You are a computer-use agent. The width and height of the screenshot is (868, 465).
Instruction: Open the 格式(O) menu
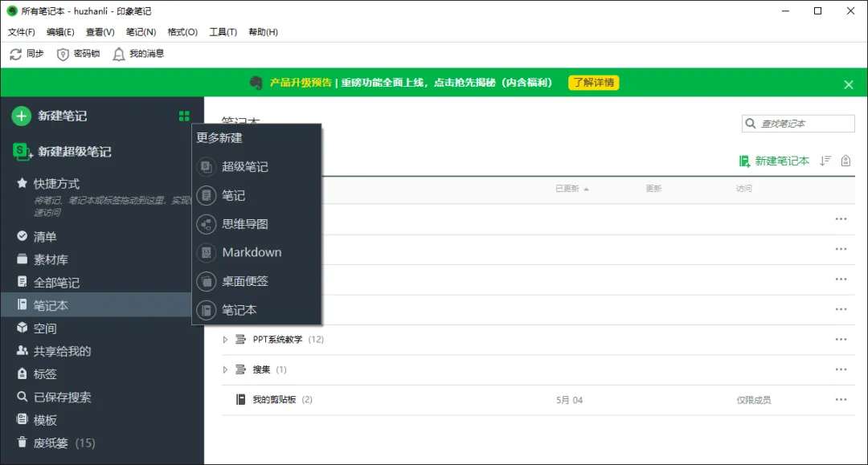pos(182,32)
